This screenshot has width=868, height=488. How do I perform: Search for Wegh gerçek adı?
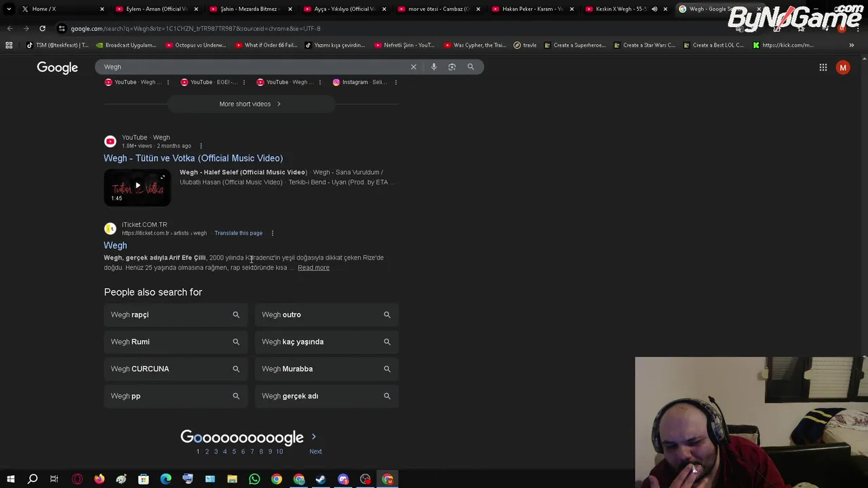pyautogui.click(x=327, y=396)
